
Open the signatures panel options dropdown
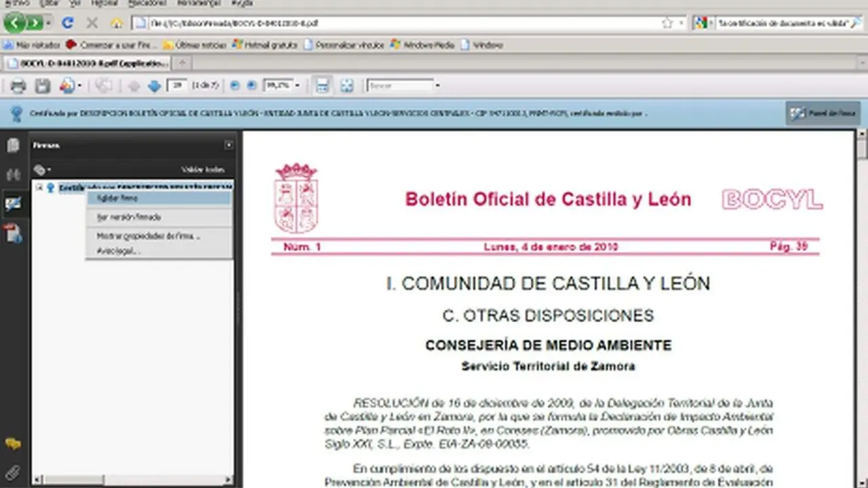(x=43, y=169)
